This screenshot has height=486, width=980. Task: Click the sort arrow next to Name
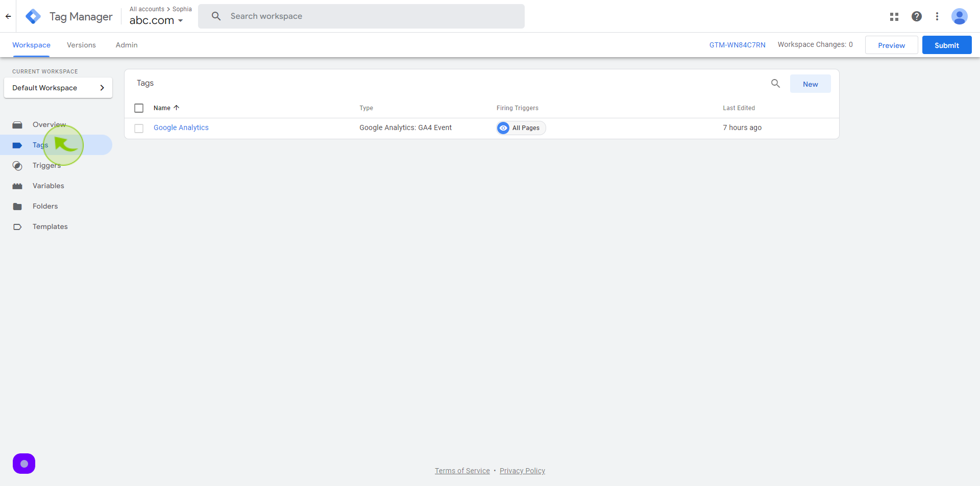coord(177,108)
